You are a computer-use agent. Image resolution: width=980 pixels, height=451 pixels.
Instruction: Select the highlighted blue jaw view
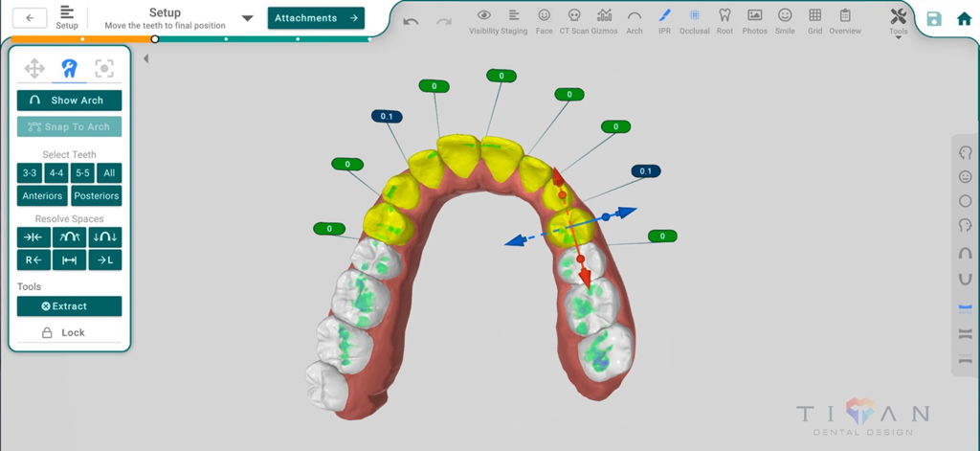(x=965, y=307)
